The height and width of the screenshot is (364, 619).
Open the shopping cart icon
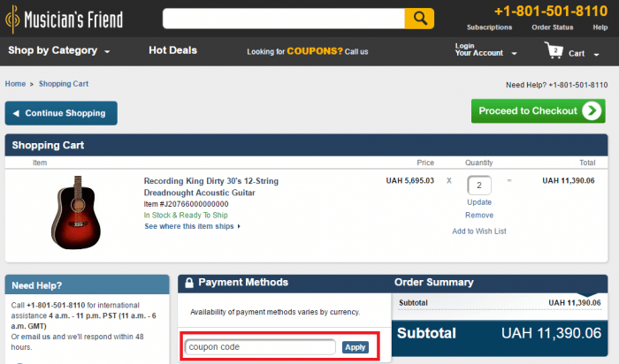554,51
